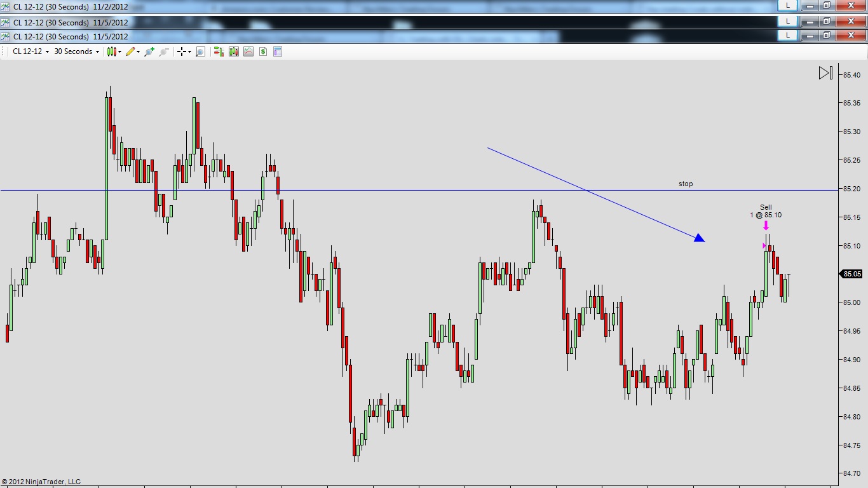The height and width of the screenshot is (488, 868).
Task: Click the 84.90 price axis label
Action: point(852,360)
